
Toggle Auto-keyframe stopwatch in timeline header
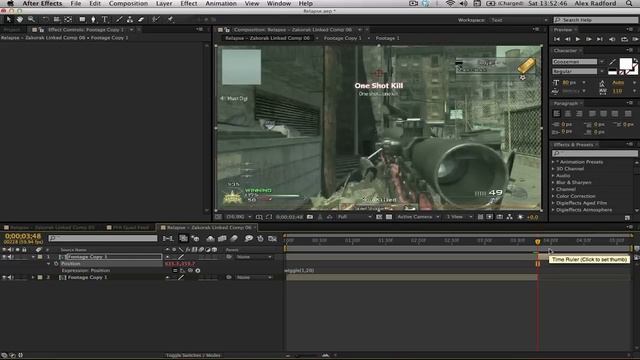260,238
